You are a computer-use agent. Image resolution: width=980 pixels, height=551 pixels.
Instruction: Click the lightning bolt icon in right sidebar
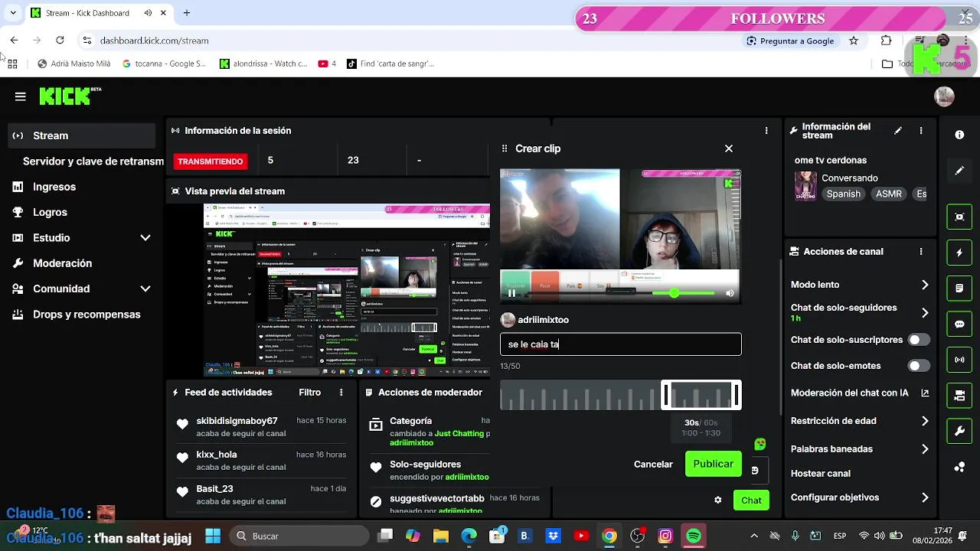click(959, 253)
